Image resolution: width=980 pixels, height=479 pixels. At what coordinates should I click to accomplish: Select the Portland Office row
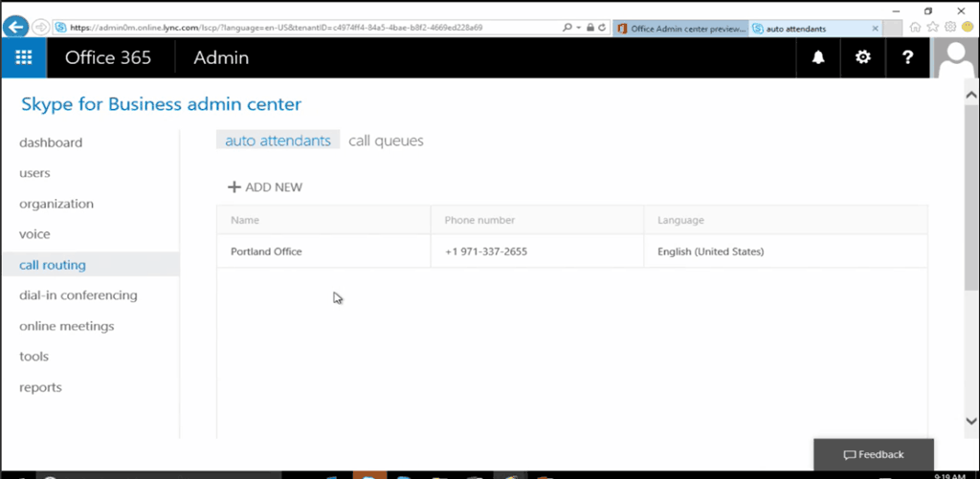266,252
